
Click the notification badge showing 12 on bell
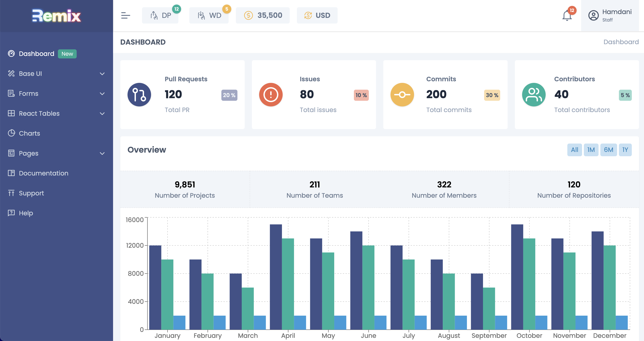572,10
